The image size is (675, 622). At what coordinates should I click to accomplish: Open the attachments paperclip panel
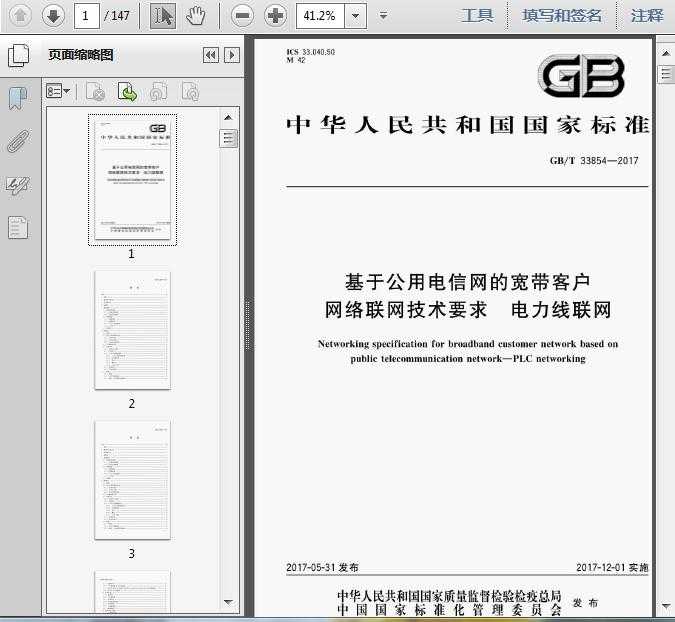point(19,141)
